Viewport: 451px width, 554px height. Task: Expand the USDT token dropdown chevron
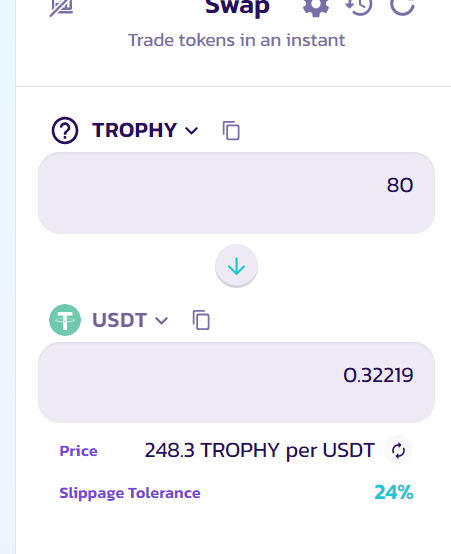coord(162,321)
